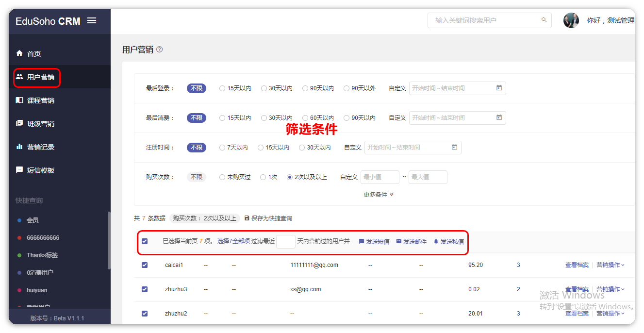The width and height of the screenshot is (644, 333).
Task: Click the 发送私信 bell icon
Action: click(x=436, y=241)
